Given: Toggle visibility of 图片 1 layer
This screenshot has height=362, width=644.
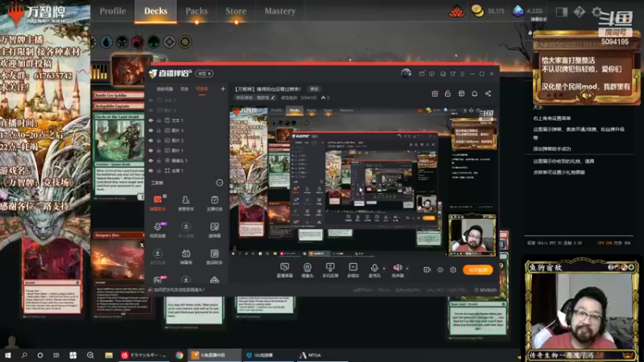Looking at the screenshot, I should (151, 150).
